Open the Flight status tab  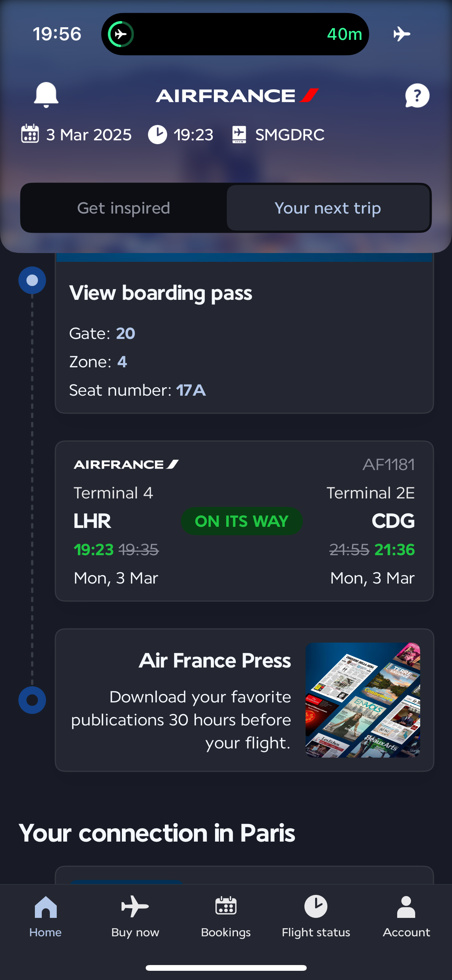[316, 916]
